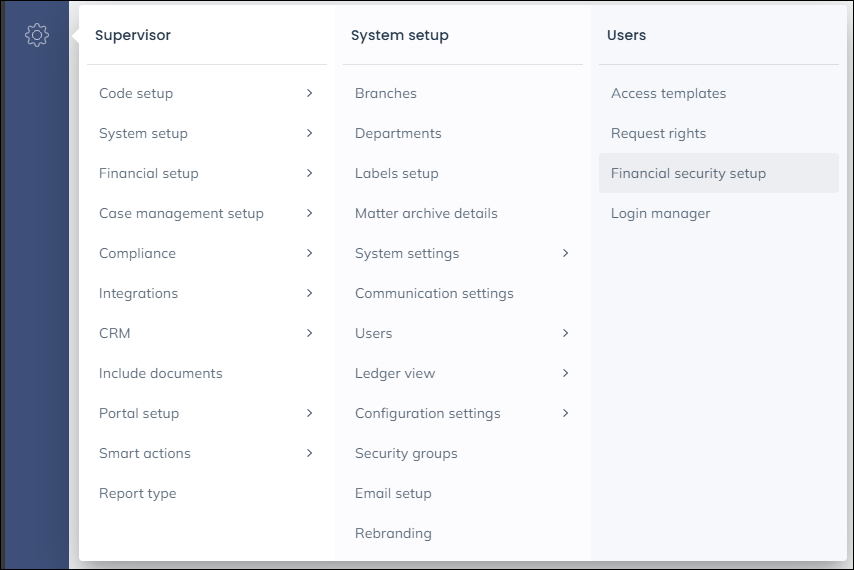Open Security groups menu item

pyautogui.click(x=406, y=453)
